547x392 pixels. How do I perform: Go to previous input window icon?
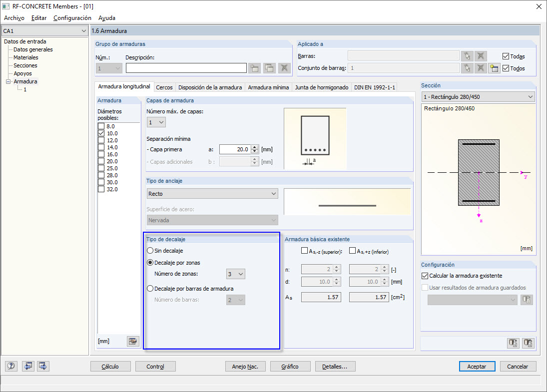tap(28, 366)
